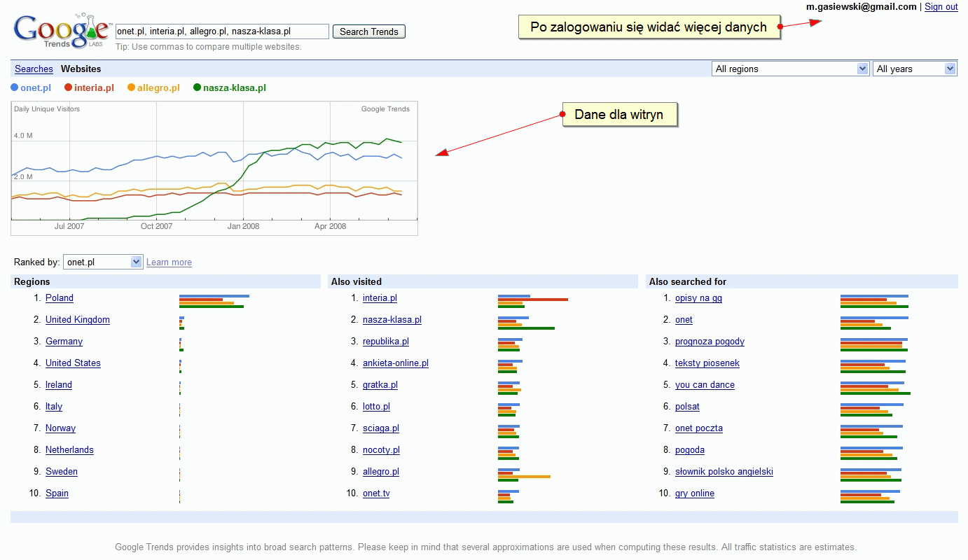Open the polsat search link

click(687, 406)
